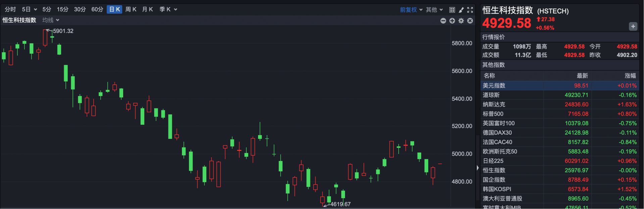
Task: Select the 标普500 row
Action: point(560,114)
